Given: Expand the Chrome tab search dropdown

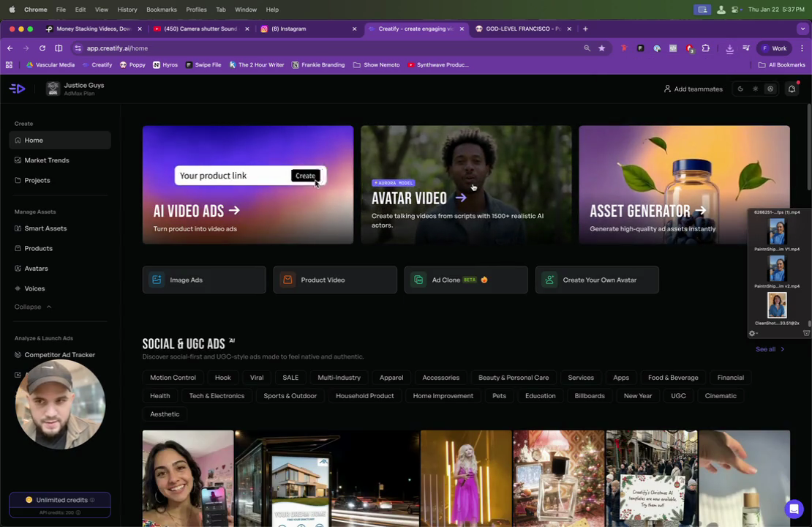Looking at the screenshot, I should pyautogui.click(x=802, y=29).
